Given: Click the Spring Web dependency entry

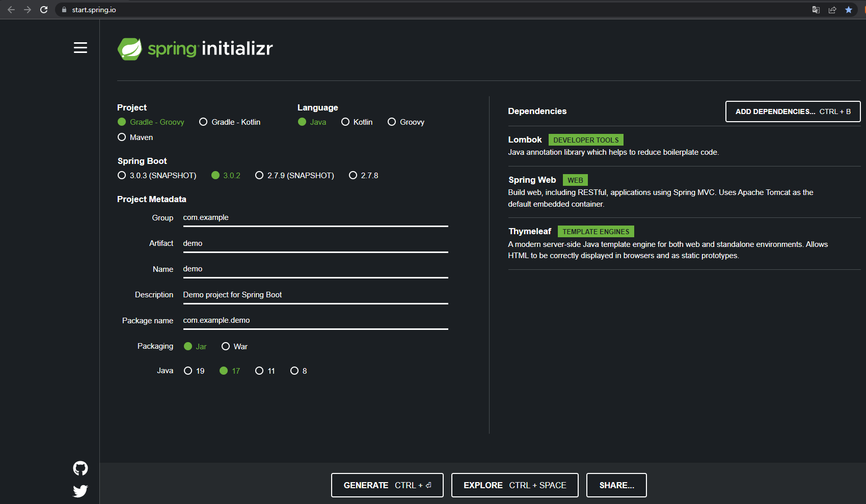Looking at the screenshot, I should 684,192.
